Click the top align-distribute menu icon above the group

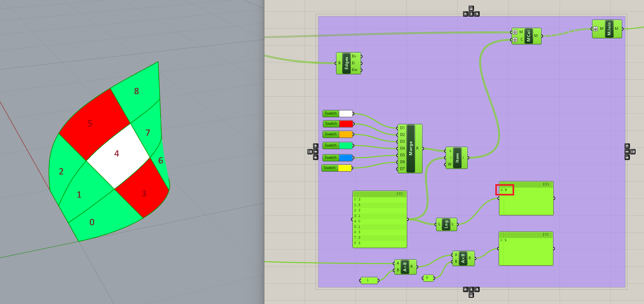pos(471,8)
